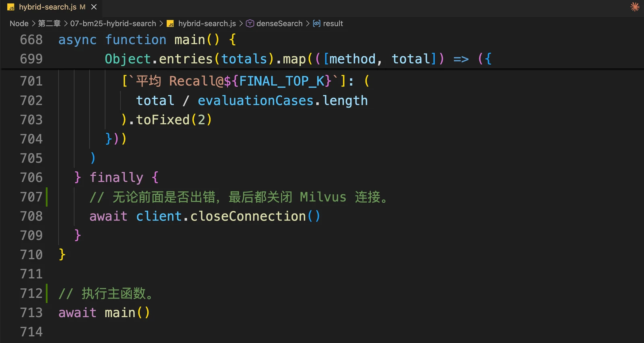
Task: Click the JS icon in the breadcrumb
Action: tap(170, 24)
